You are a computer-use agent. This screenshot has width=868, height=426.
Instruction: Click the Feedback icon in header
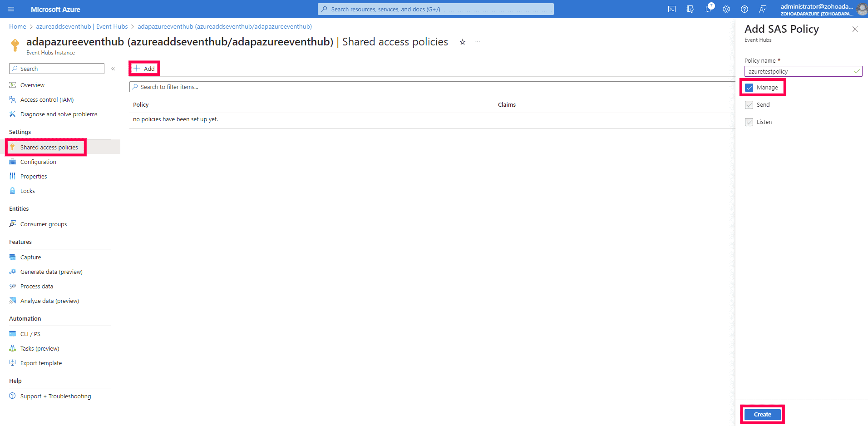click(x=763, y=9)
